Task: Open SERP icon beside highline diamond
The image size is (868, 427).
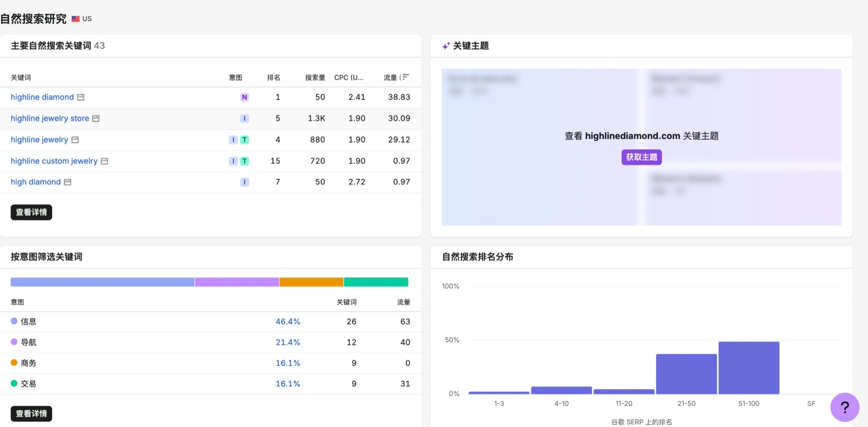Action: coord(81,97)
